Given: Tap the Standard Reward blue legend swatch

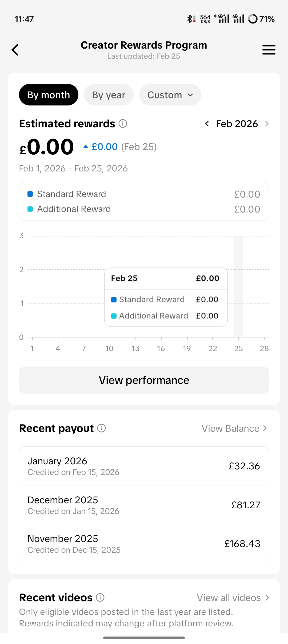Looking at the screenshot, I should point(30,194).
